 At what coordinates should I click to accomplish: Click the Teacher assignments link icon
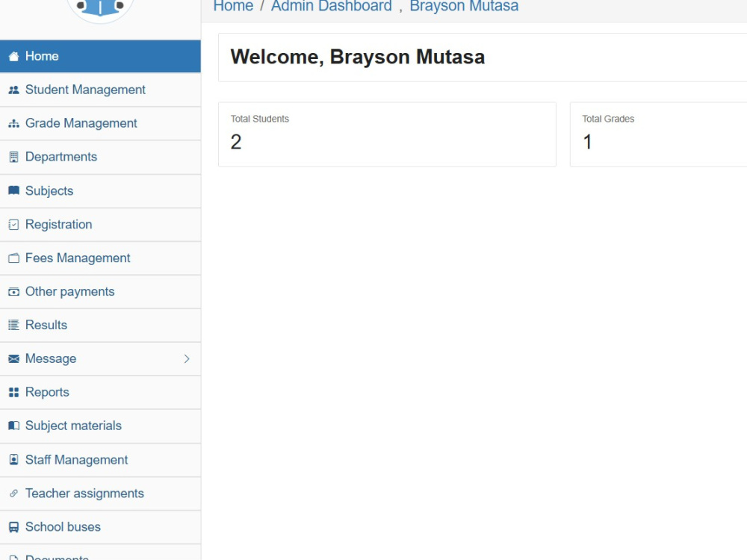point(13,494)
